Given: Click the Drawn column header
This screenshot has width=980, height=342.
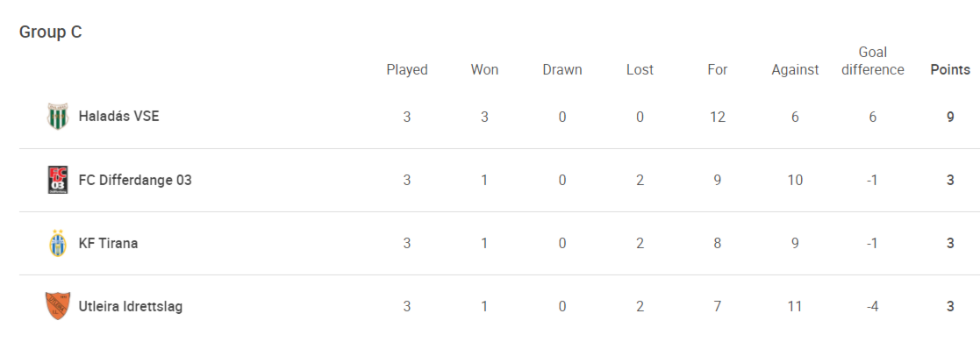Looking at the screenshot, I should coord(562,69).
